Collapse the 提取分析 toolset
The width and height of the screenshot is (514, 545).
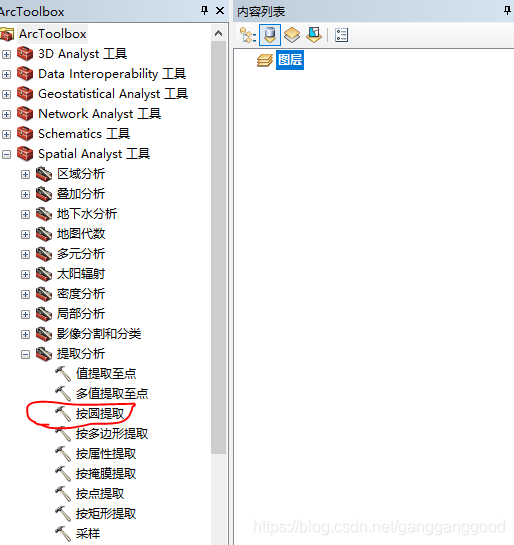coord(25,355)
